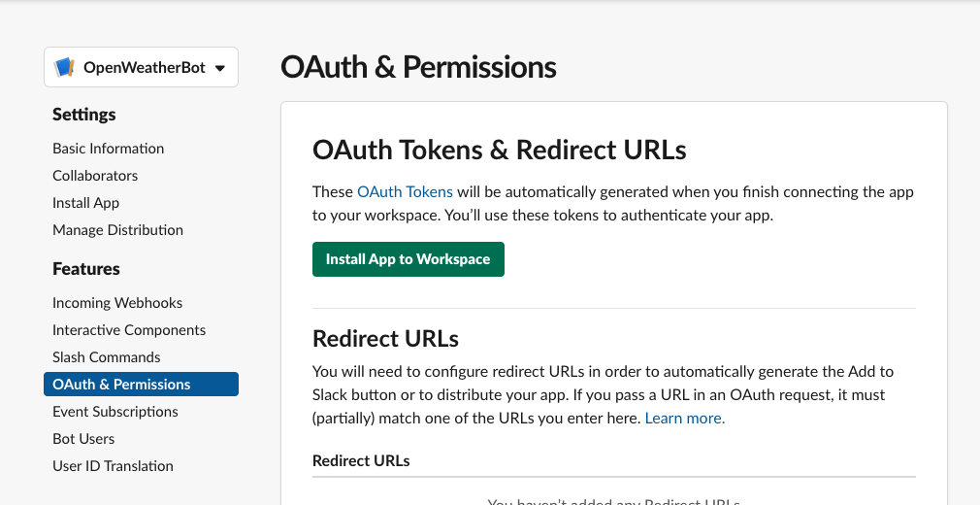Navigate to Bot Users

83,439
